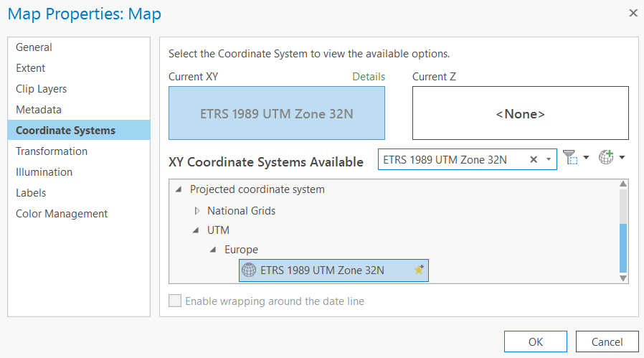Expand the National Grids folder

tap(197, 211)
